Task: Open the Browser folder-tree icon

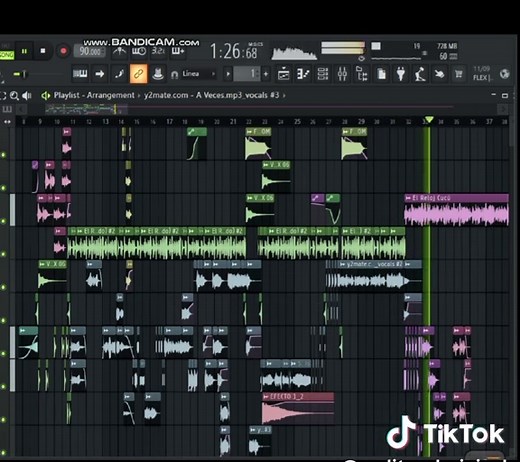Action: coord(361,74)
